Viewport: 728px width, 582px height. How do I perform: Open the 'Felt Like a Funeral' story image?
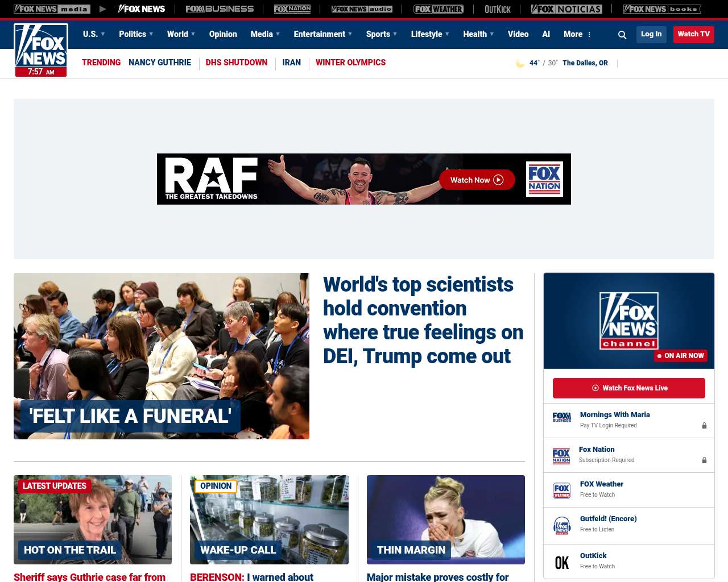162,356
